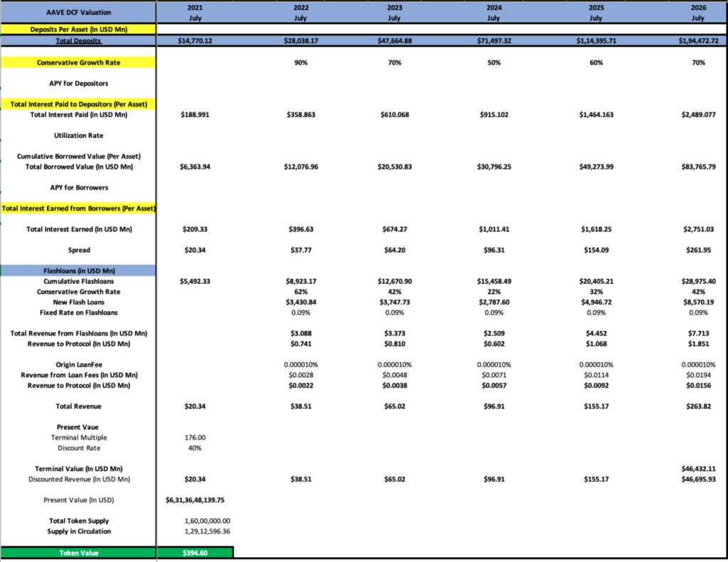This screenshot has height=562, width=728.
Task: Select the Utilization Rate label
Action: [x=78, y=136]
